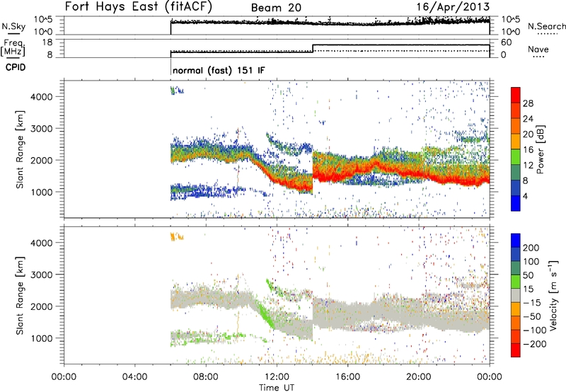Screen dimensions: 566x392
Task: Click the 'Power [dB]' colorbar title
Action: coord(540,149)
